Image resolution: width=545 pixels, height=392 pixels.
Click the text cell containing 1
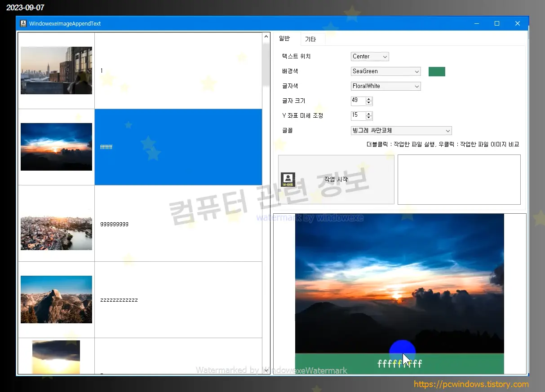178,70
